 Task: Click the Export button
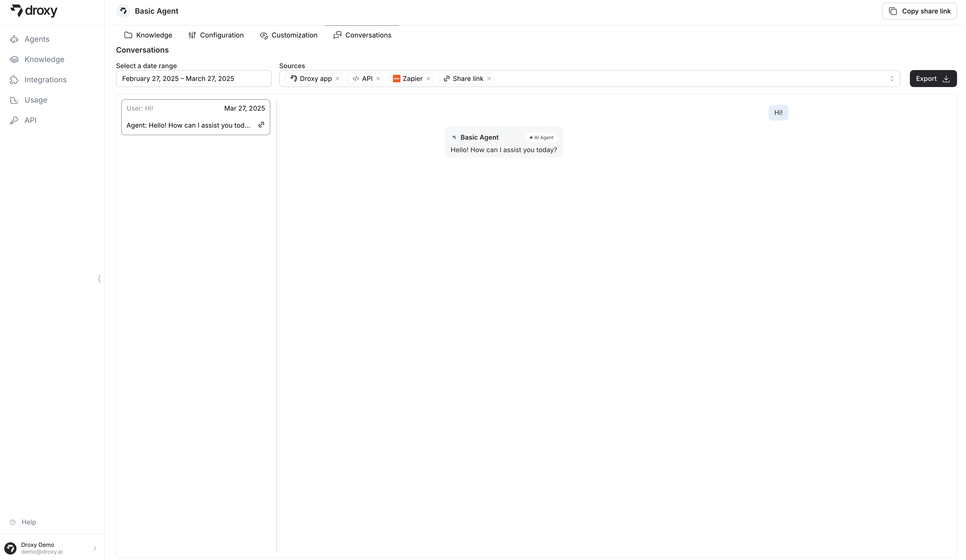(933, 79)
